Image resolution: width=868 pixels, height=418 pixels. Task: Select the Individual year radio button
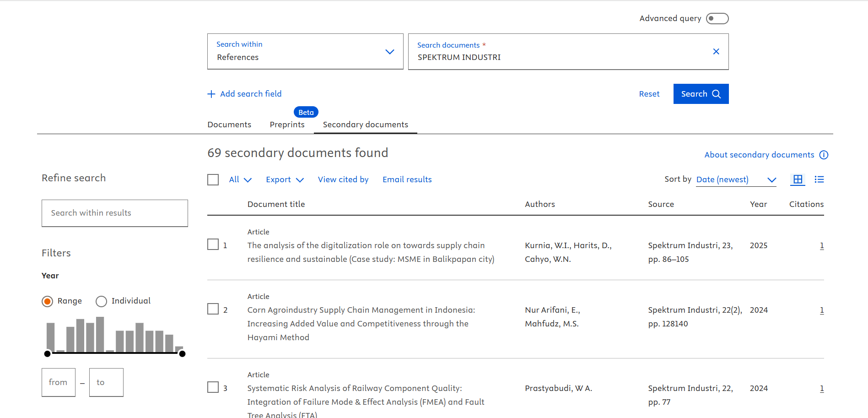point(102,301)
